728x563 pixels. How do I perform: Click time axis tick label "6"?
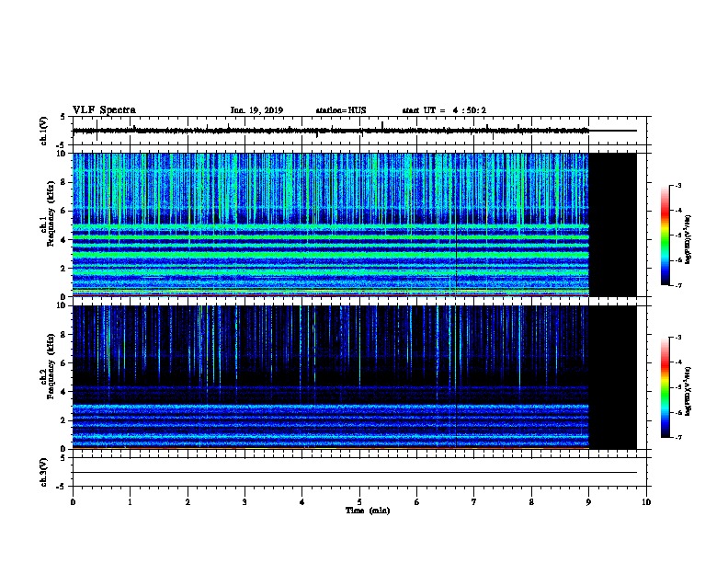click(416, 501)
